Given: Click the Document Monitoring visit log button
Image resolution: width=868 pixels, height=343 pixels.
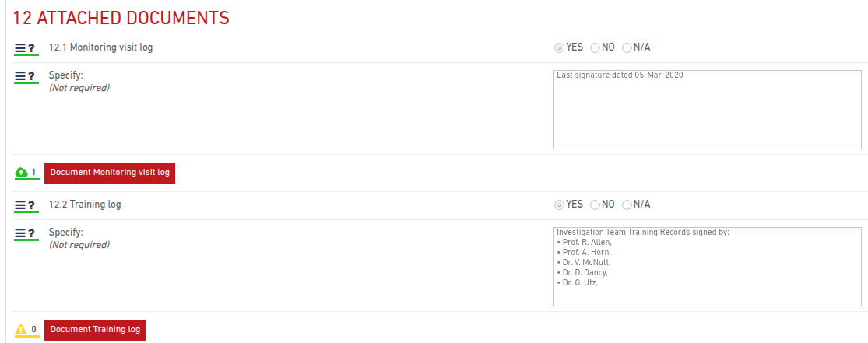Looking at the screenshot, I should pyautogui.click(x=110, y=173).
